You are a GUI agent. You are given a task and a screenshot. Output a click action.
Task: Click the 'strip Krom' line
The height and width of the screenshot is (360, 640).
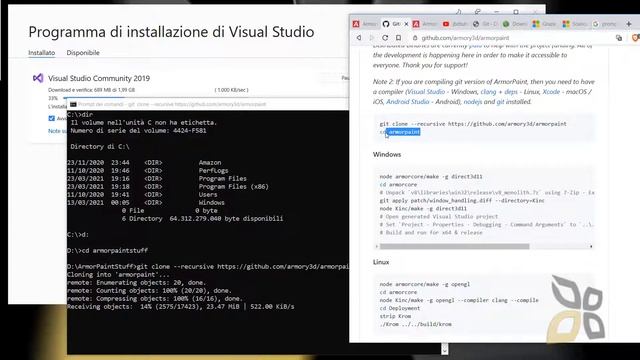395,316
